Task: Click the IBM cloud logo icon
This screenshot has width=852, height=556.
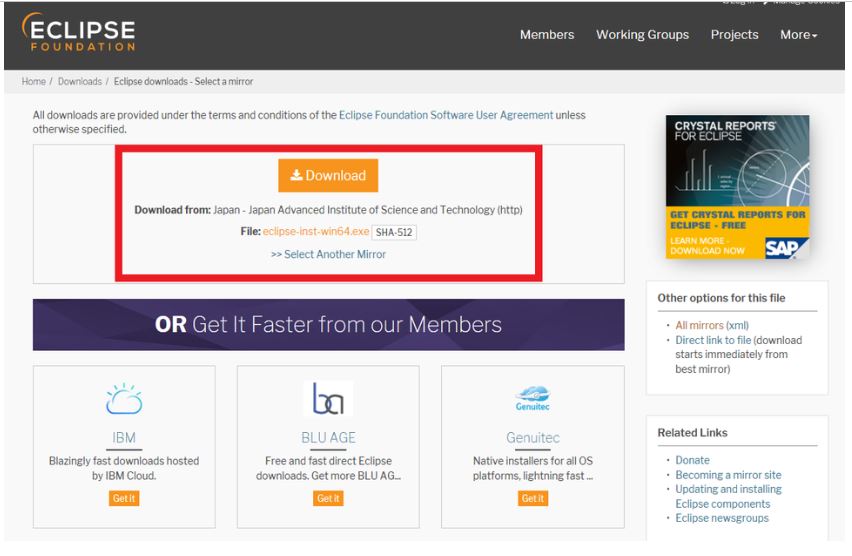Action: click(x=124, y=399)
